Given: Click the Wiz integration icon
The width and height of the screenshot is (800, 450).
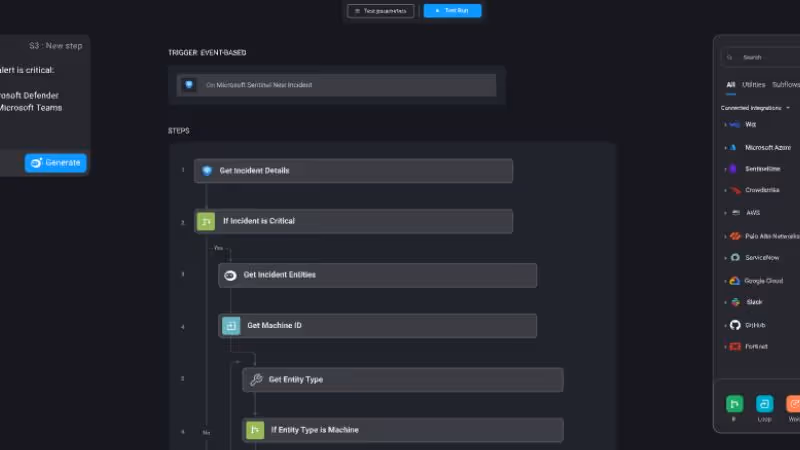Looking at the screenshot, I should click(735, 124).
